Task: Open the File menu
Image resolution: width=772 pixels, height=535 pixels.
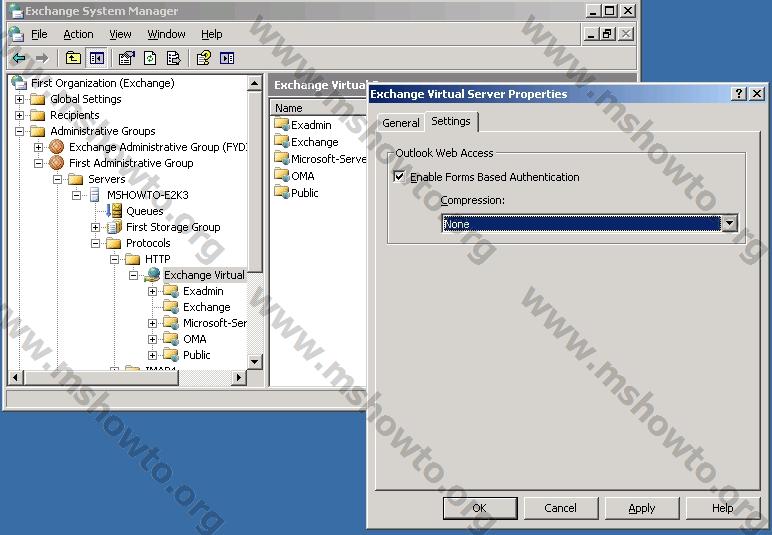Action: (x=39, y=34)
